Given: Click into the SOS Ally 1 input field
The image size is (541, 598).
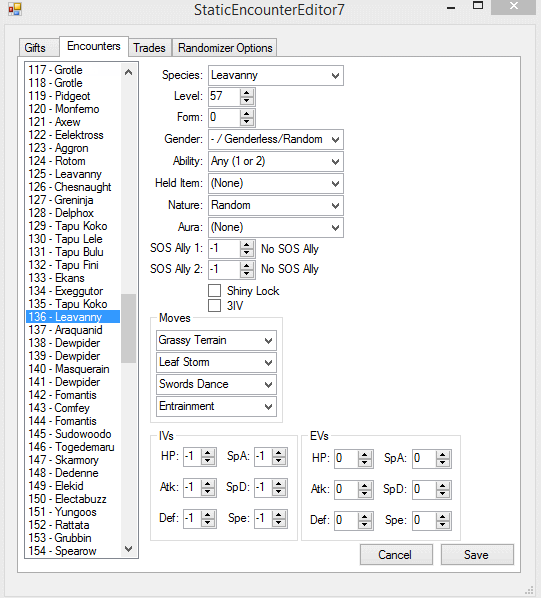Looking at the screenshot, I should point(225,249).
